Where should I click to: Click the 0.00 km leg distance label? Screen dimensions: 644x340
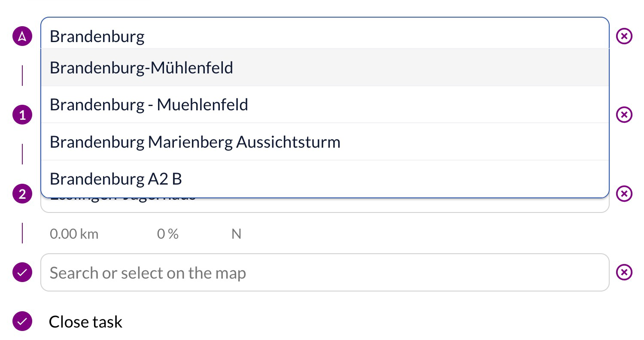74,234
